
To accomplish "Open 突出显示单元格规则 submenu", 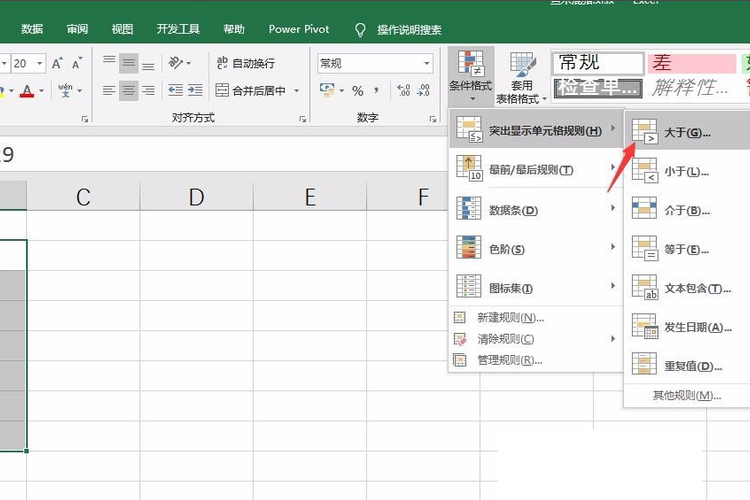I will tap(536, 130).
